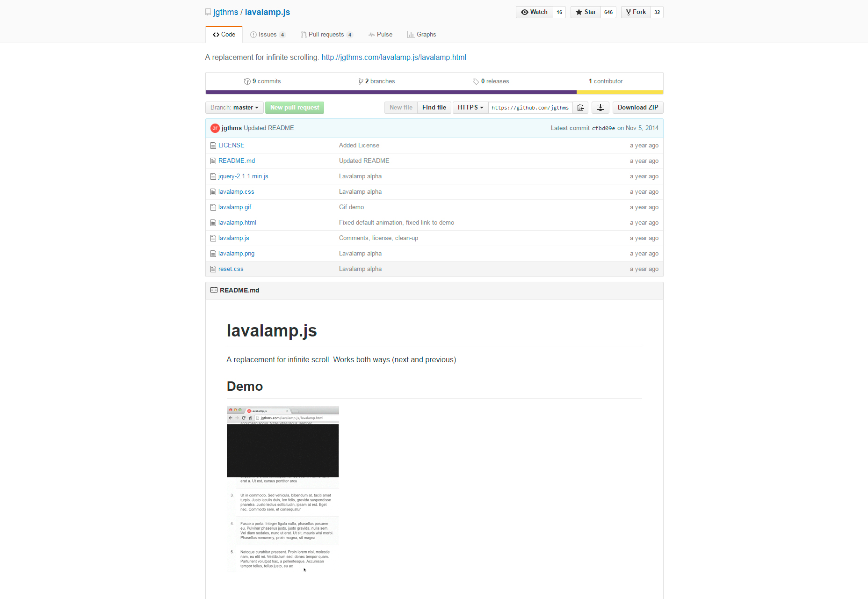Select the clone URL field
The height and width of the screenshot is (599, 868).
point(530,108)
